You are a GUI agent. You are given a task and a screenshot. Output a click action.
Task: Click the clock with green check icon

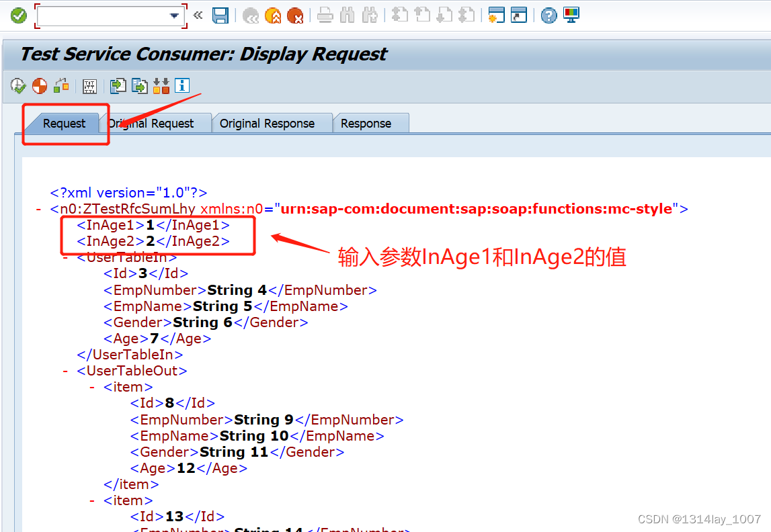pyautogui.click(x=18, y=86)
